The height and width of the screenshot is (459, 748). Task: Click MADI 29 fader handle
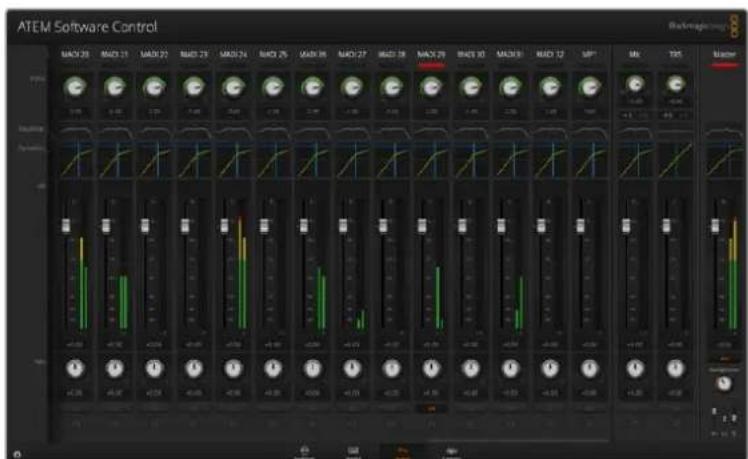pyautogui.click(x=422, y=225)
